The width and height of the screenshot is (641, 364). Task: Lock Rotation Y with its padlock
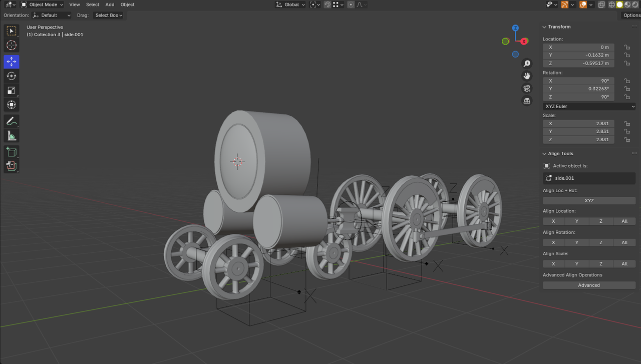tap(626, 89)
